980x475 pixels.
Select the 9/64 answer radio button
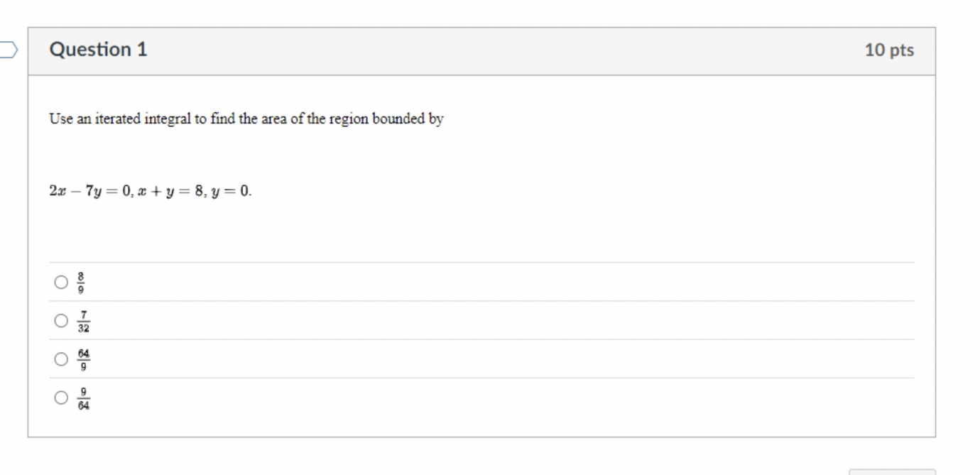pos(60,398)
